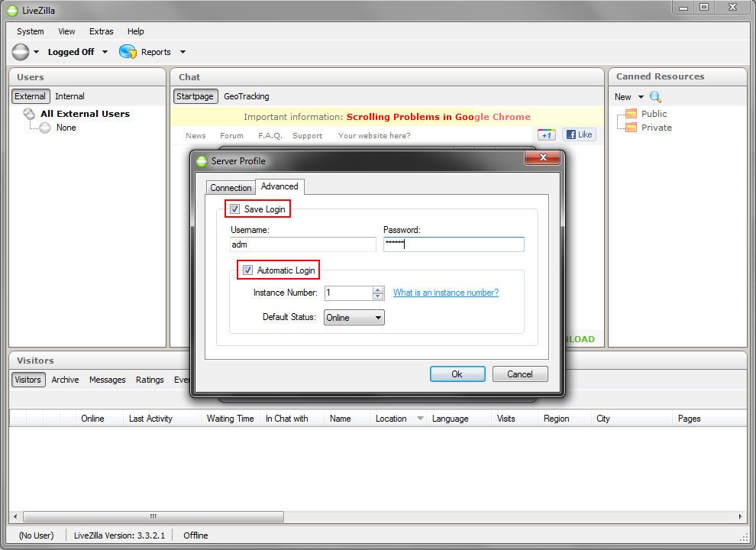Click the 'What is an instance number?' link
Viewport: 756px width, 550px height.
[445, 293]
